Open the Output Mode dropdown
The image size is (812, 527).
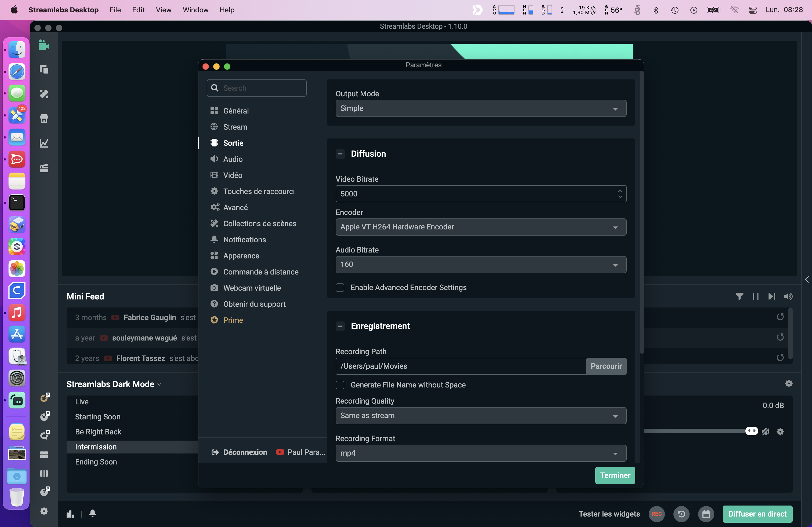[x=481, y=108]
